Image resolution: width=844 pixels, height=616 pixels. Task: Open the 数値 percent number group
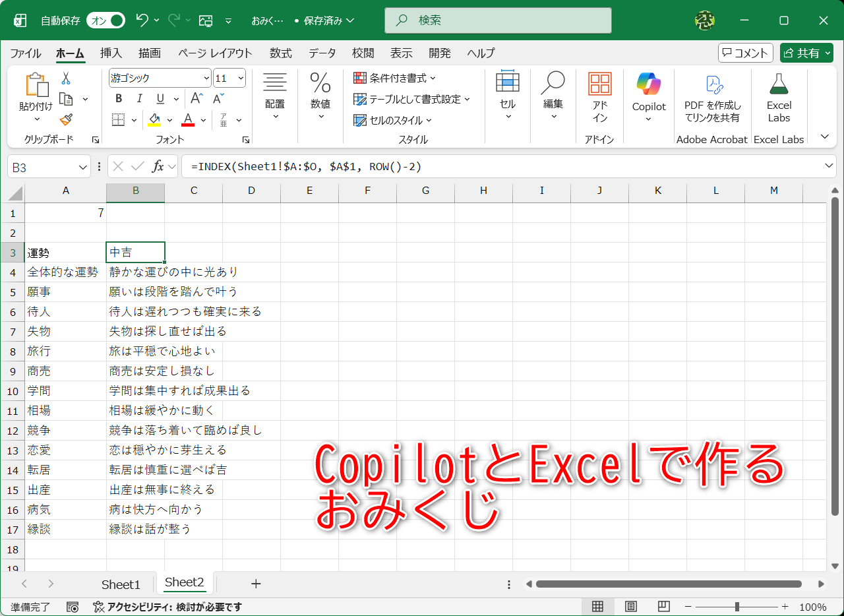click(x=320, y=96)
